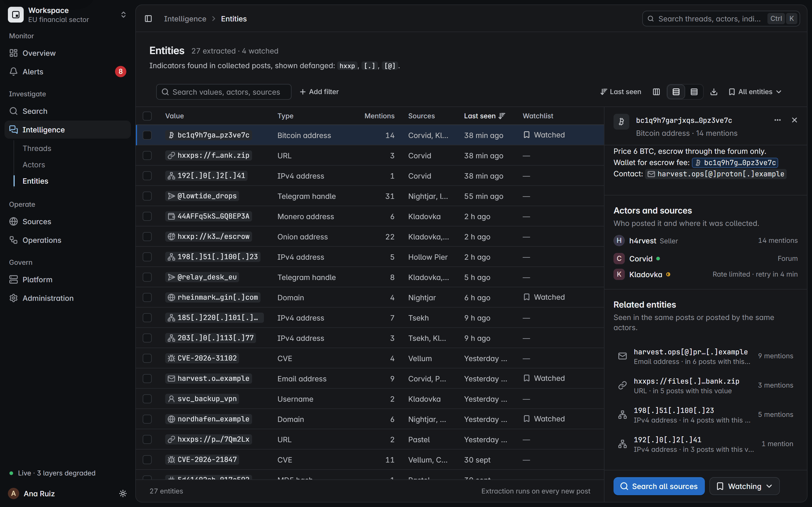This screenshot has height=507, width=812.
Task: Close the entity detail panel
Action: click(794, 120)
